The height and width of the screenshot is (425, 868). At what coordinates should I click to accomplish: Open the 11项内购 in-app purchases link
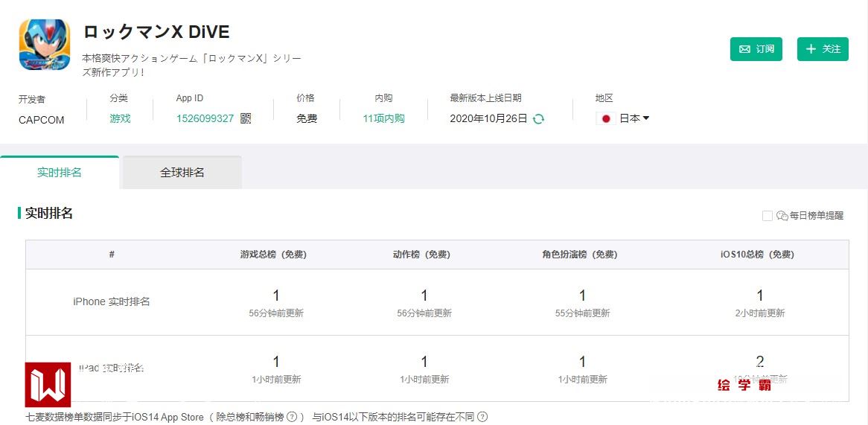[x=383, y=118]
